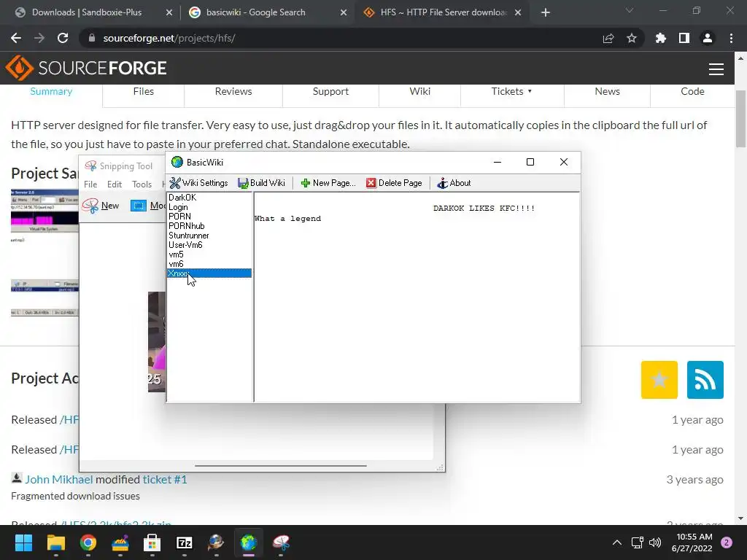The width and height of the screenshot is (747, 560).
Task: Open John Mikhael profile link
Action: pyautogui.click(x=58, y=480)
